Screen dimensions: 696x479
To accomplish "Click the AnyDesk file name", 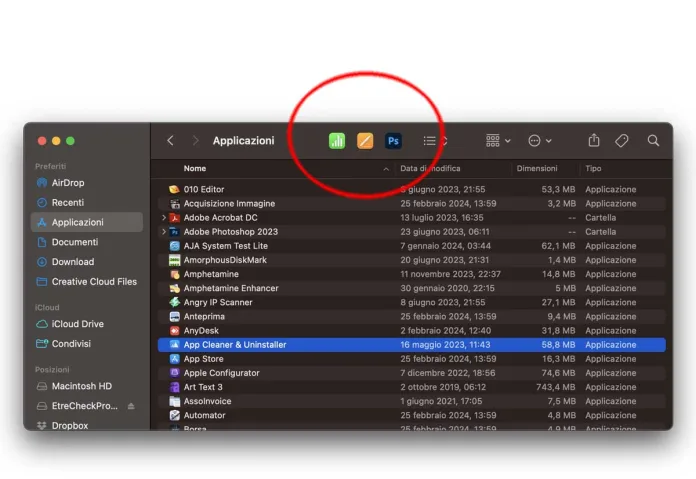I will click(201, 331).
